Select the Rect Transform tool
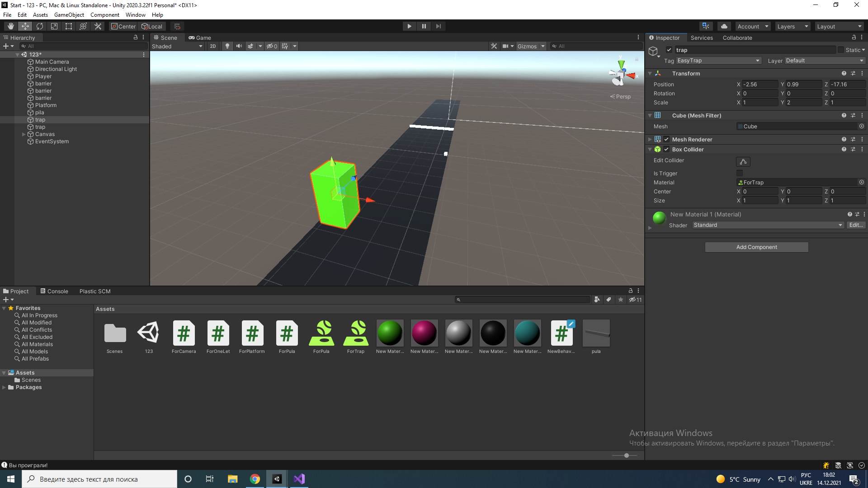The image size is (868, 488). pos(69,26)
